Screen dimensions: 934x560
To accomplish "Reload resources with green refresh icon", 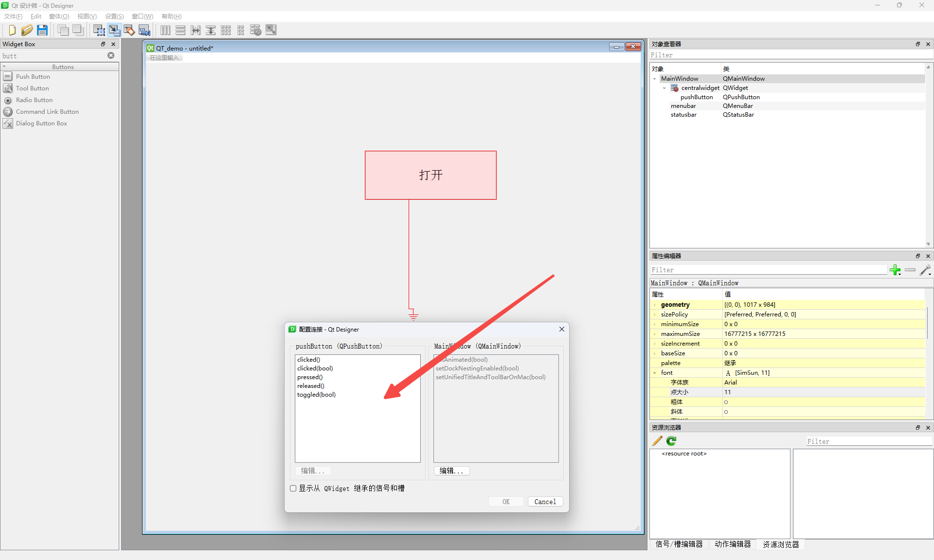I will coord(671,441).
